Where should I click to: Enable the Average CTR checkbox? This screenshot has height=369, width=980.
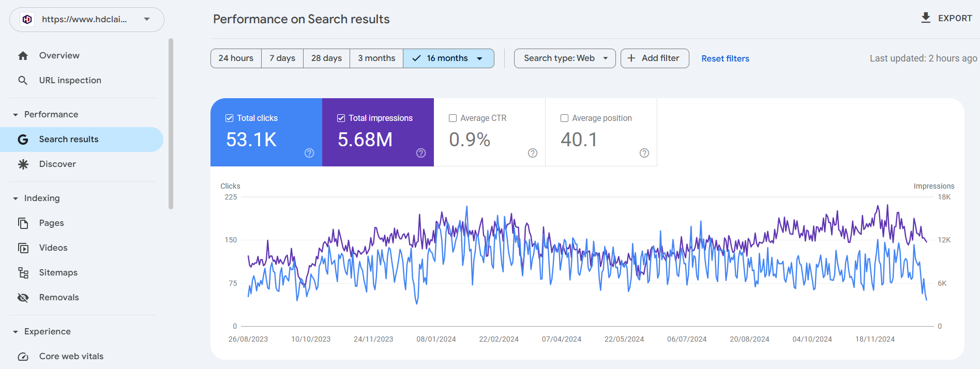[453, 118]
